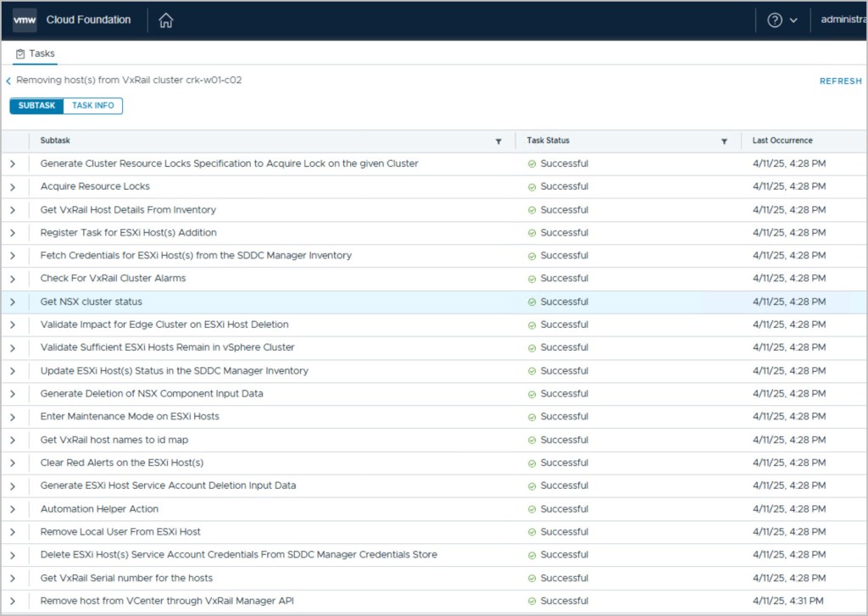Click the Tasks clipboard icon

[20, 53]
